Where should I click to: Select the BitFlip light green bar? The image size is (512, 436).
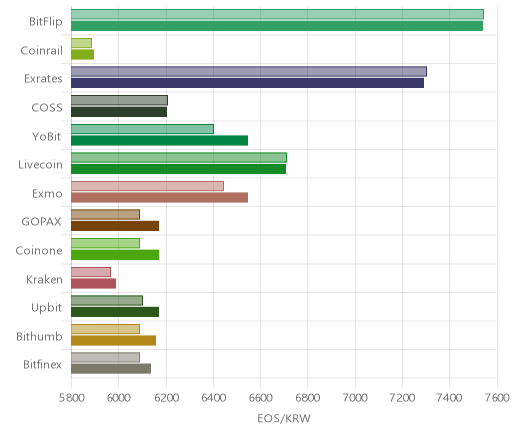(277, 14)
